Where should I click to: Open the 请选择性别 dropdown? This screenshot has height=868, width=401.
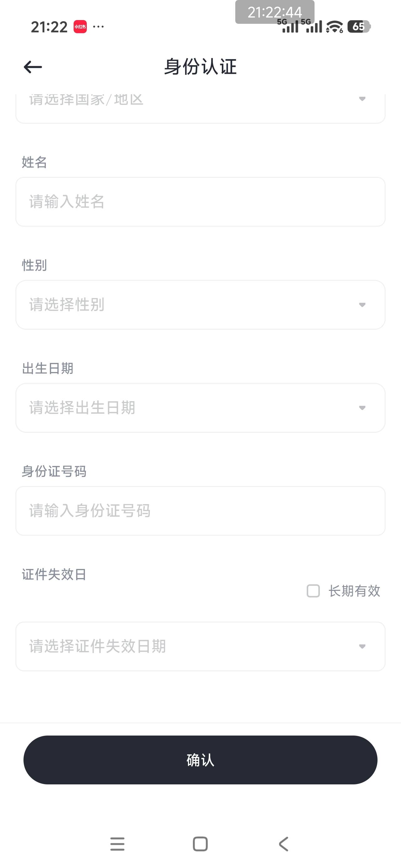(200, 305)
